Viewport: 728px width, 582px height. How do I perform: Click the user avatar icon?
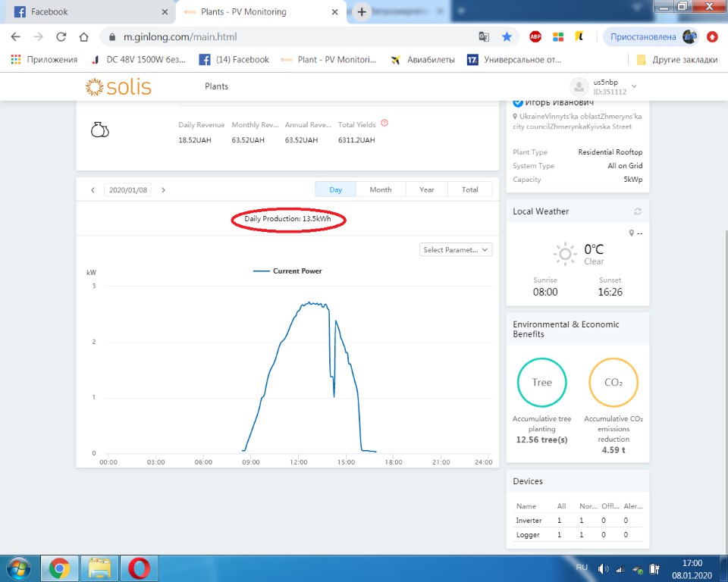pyautogui.click(x=579, y=86)
